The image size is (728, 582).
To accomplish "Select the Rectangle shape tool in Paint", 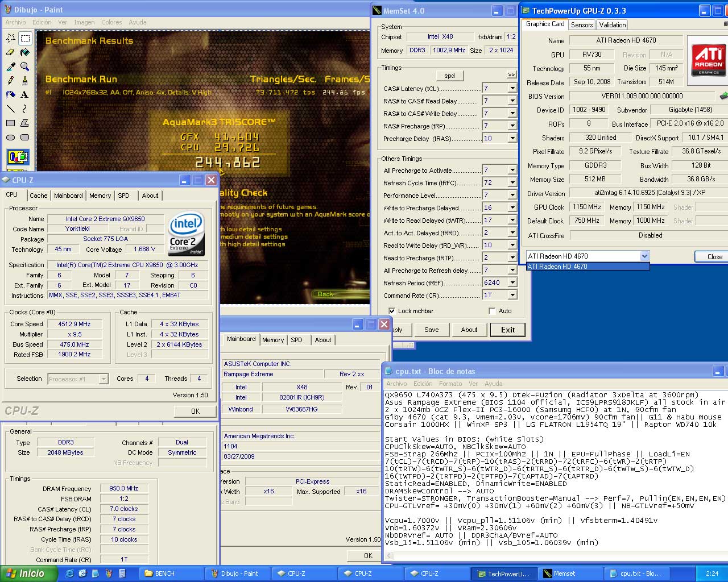I will click(10, 123).
